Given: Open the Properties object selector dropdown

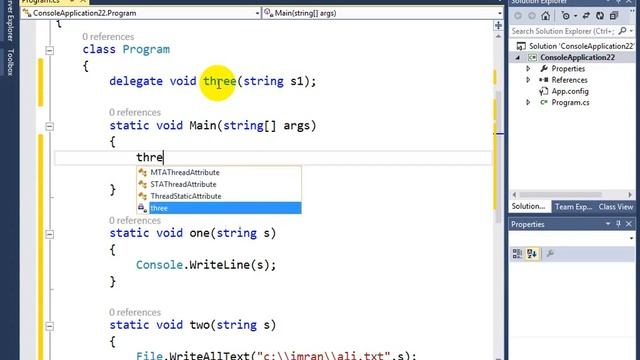Looking at the screenshot, I should 631,238.
